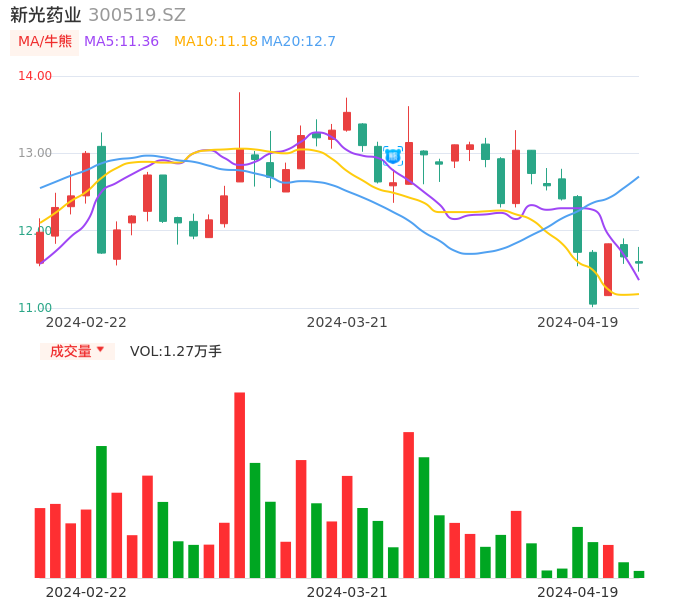
Task: Click the stock name 新光药业
Action: (x=46, y=15)
